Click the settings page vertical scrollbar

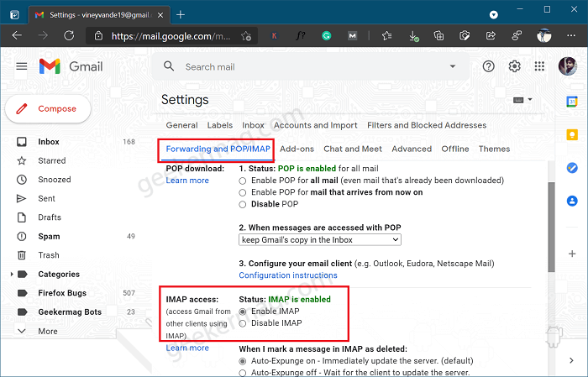click(x=551, y=227)
